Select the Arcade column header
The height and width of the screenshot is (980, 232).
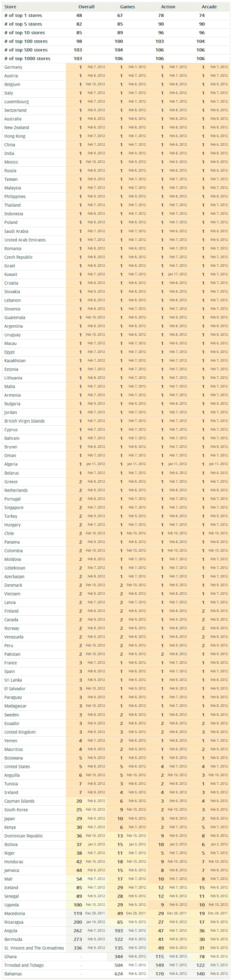pyautogui.click(x=209, y=7)
